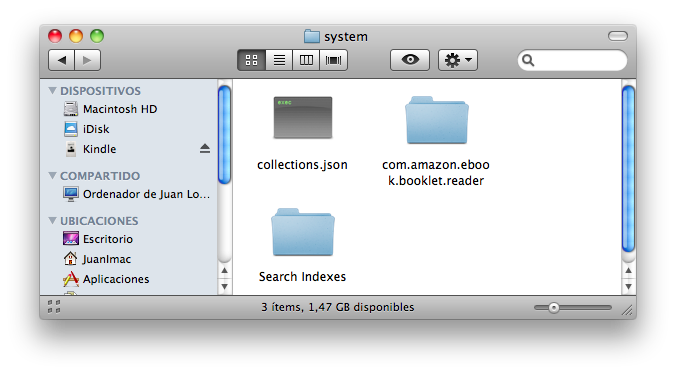
Task: Click the file pane scroll up arrow
Action: pyautogui.click(x=628, y=271)
